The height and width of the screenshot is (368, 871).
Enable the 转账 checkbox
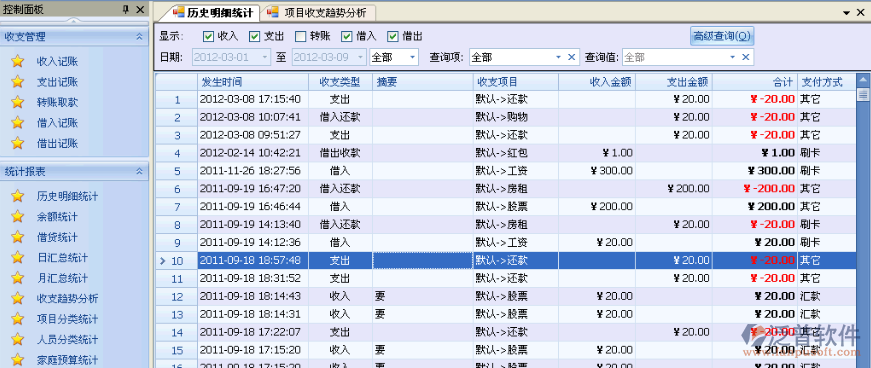(301, 36)
